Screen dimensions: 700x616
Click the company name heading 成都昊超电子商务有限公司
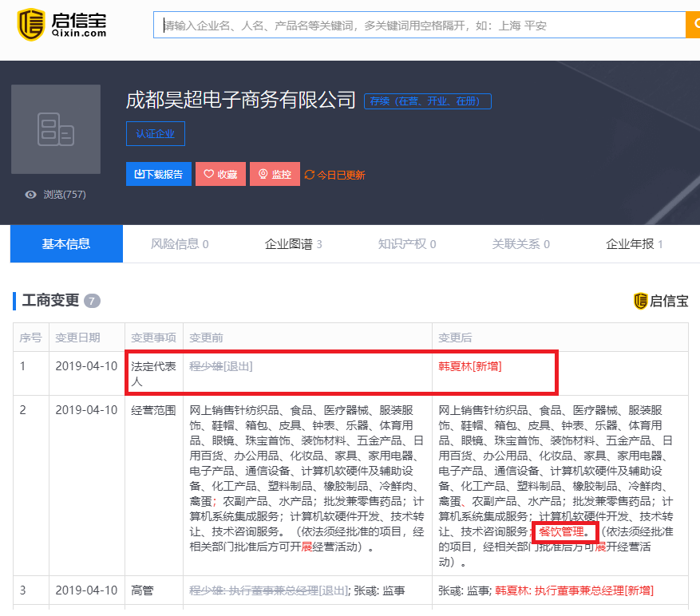(240, 100)
